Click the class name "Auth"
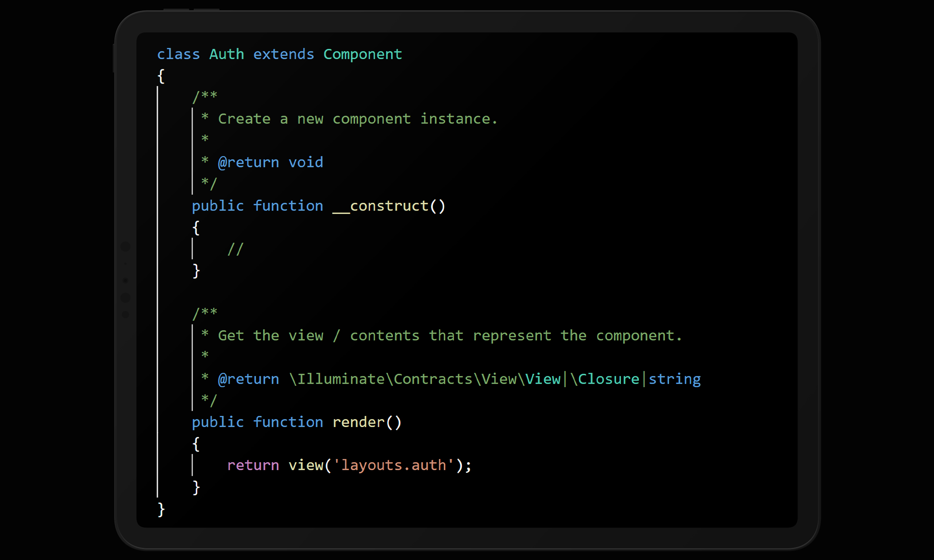This screenshot has width=934, height=560. click(x=227, y=54)
